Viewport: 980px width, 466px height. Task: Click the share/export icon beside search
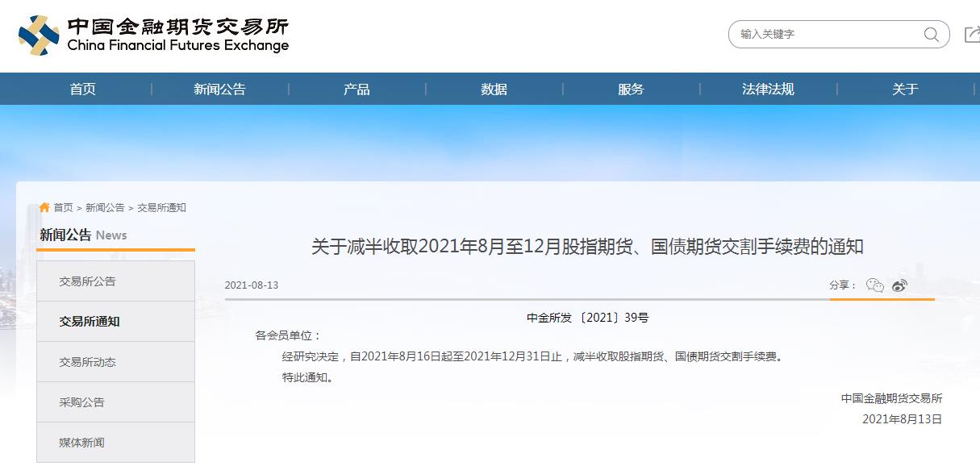972,35
